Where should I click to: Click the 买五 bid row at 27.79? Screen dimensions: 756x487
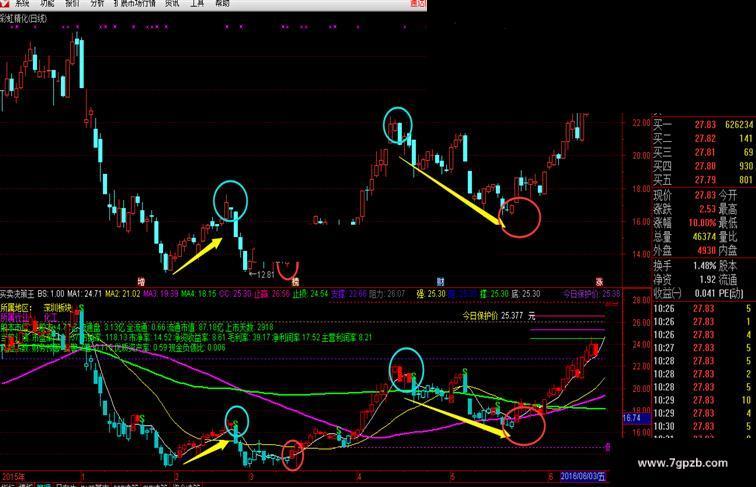point(704,180)
